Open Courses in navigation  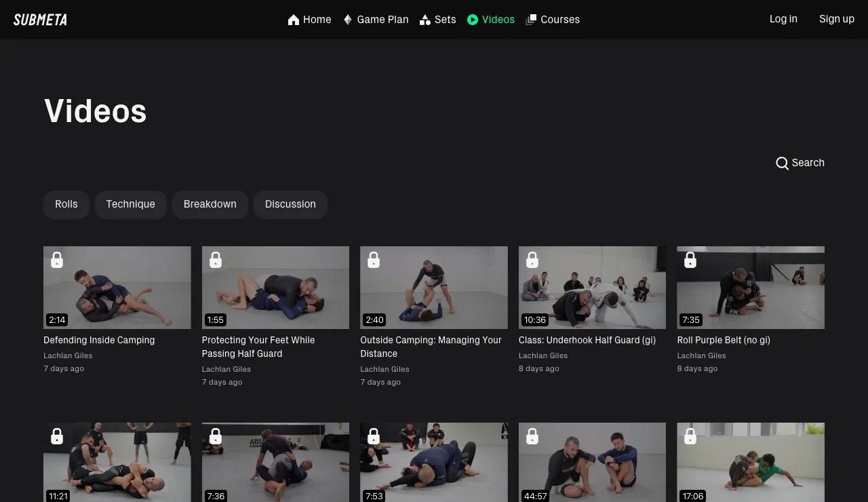coord(553,20)
